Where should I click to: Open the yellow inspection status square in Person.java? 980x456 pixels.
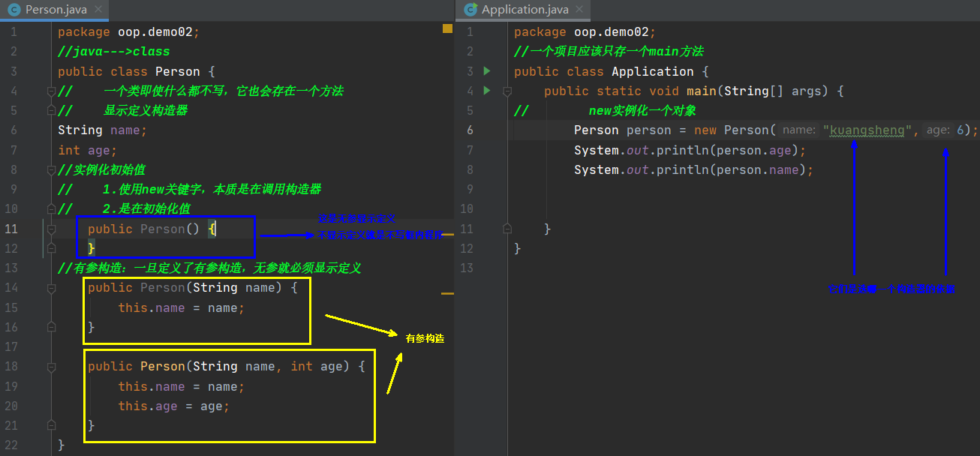pos(447,28)
